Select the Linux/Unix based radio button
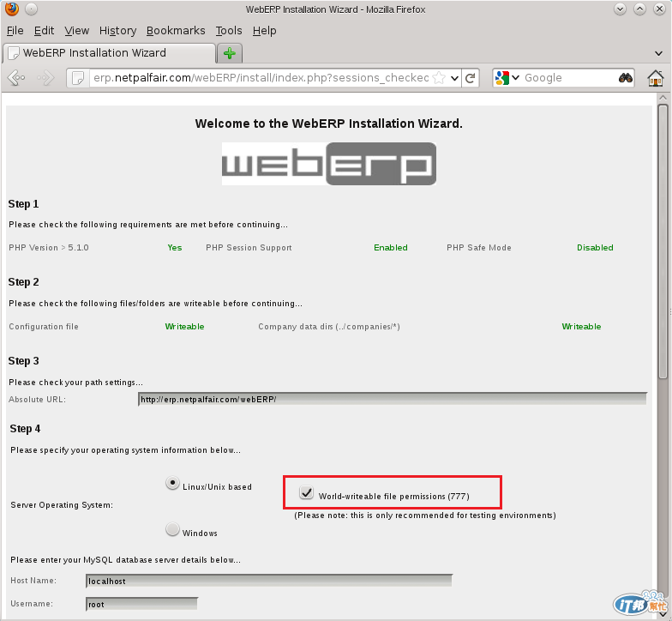 (x=172, y=483)
